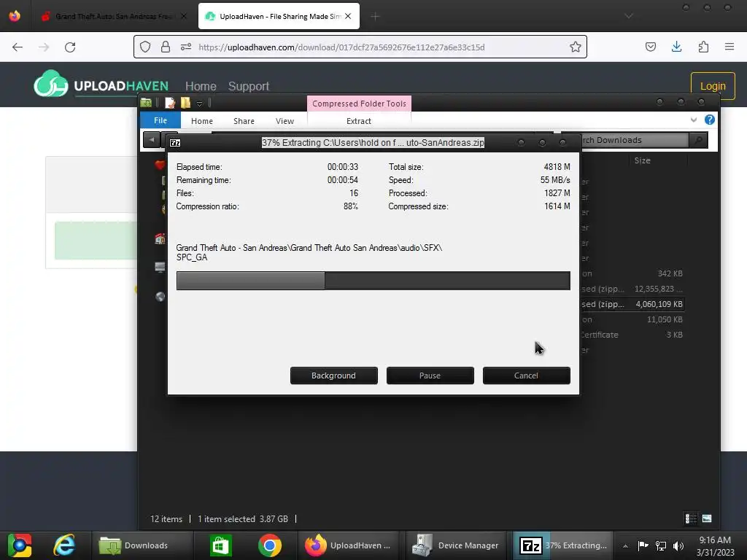Click the network tray icon
This screenshot has width=747, height=560.
point(661,545)
